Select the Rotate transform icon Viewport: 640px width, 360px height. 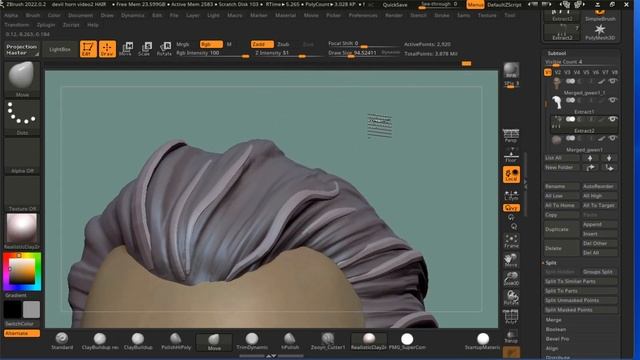tap(164, 49)
